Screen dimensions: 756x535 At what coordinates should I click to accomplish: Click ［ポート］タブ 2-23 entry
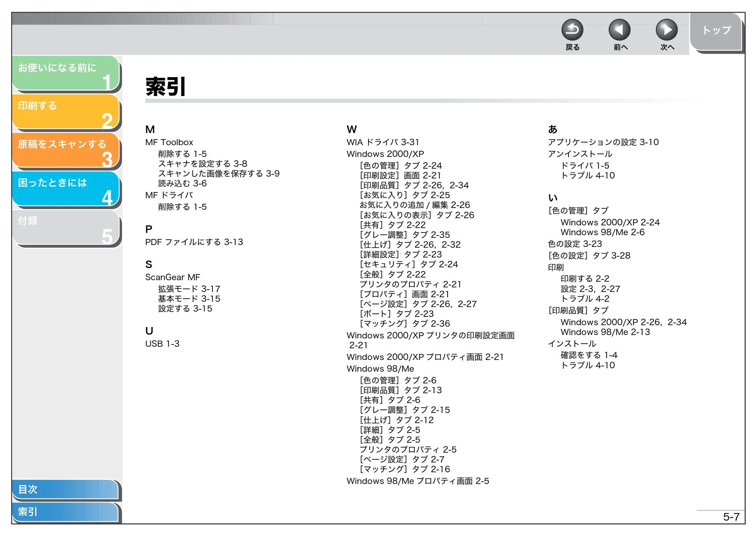pyautogui.click(x=397, y=314)
